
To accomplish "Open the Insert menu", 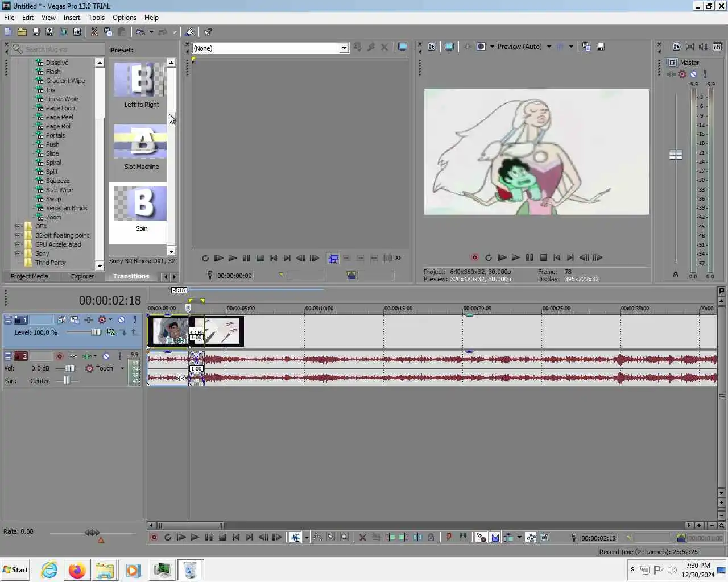I will [72, 18].
